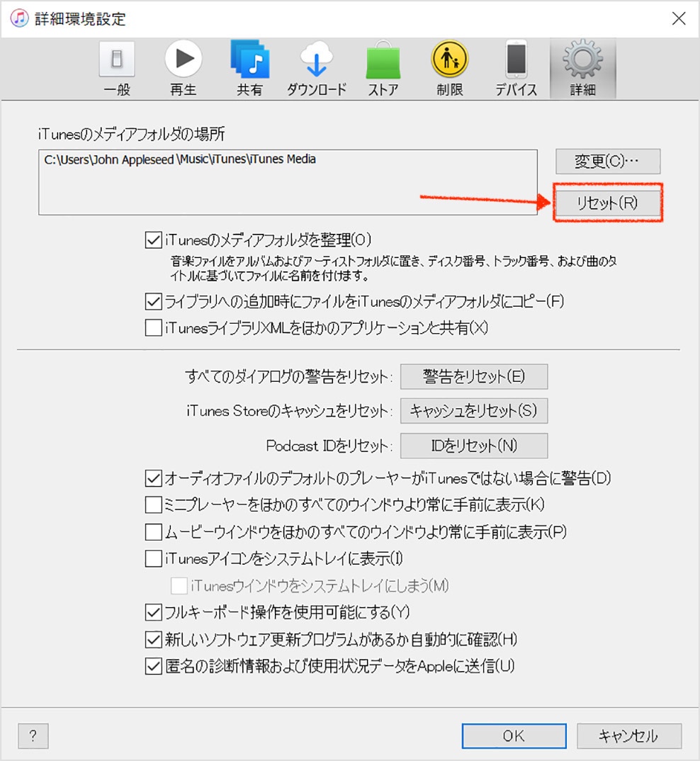The image size is (700, 761).
Task: Click the 警告をリセット(E) button
Action: (x=474, y=377)
